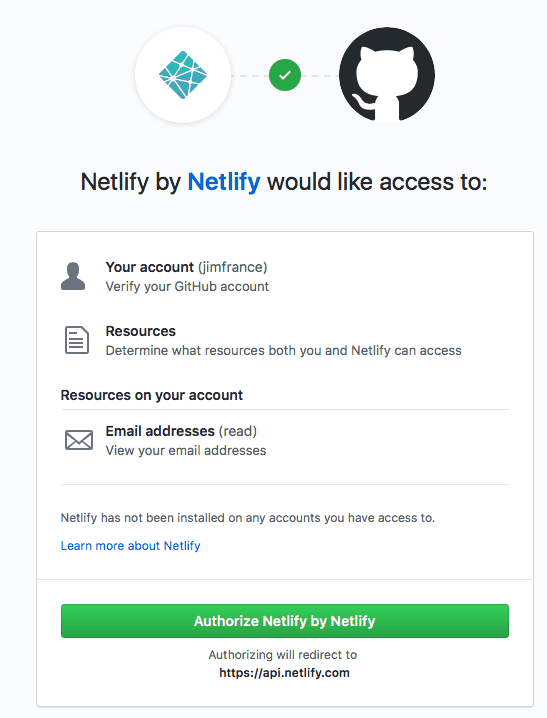The height and width of the screenshot is (718, 547).
Task: Click the jimfrance username text
Action: 233,267
